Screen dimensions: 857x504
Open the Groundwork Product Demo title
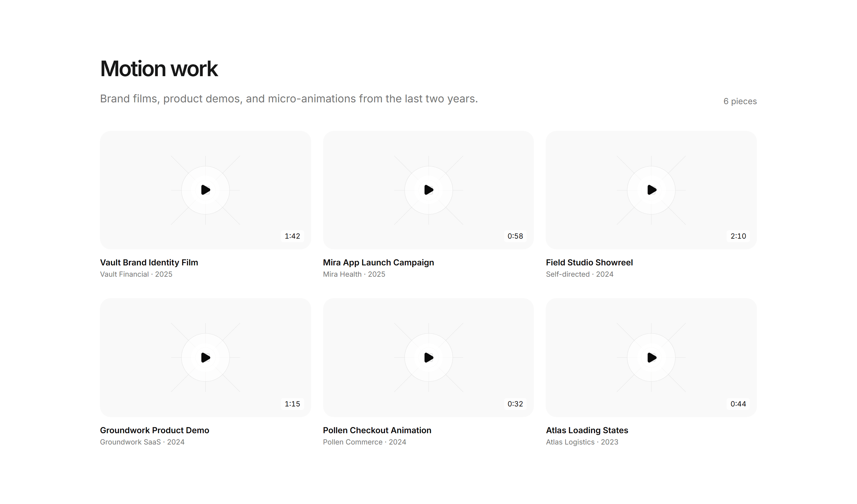pyautogui.click(x=154, y=430)
